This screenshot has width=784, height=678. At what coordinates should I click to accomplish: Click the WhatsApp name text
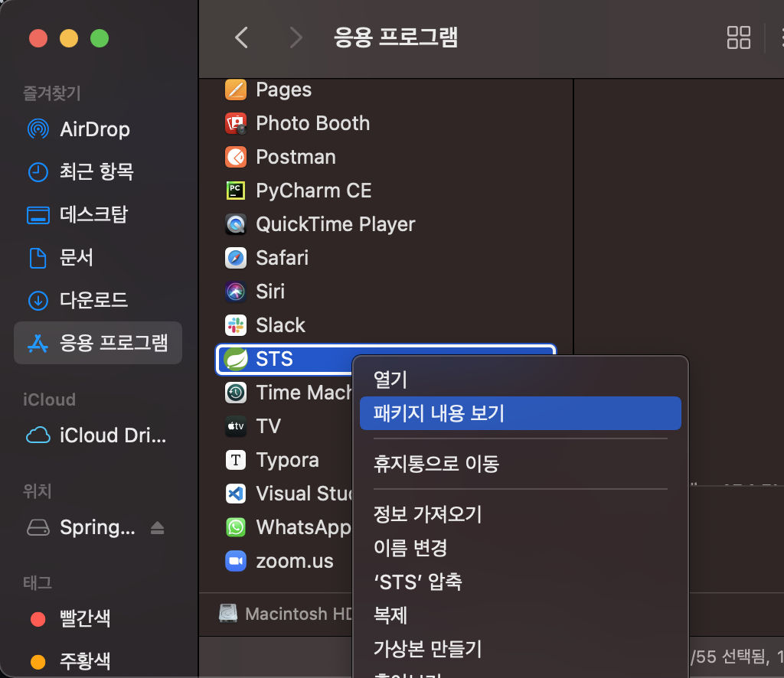[x=303, y=528]
